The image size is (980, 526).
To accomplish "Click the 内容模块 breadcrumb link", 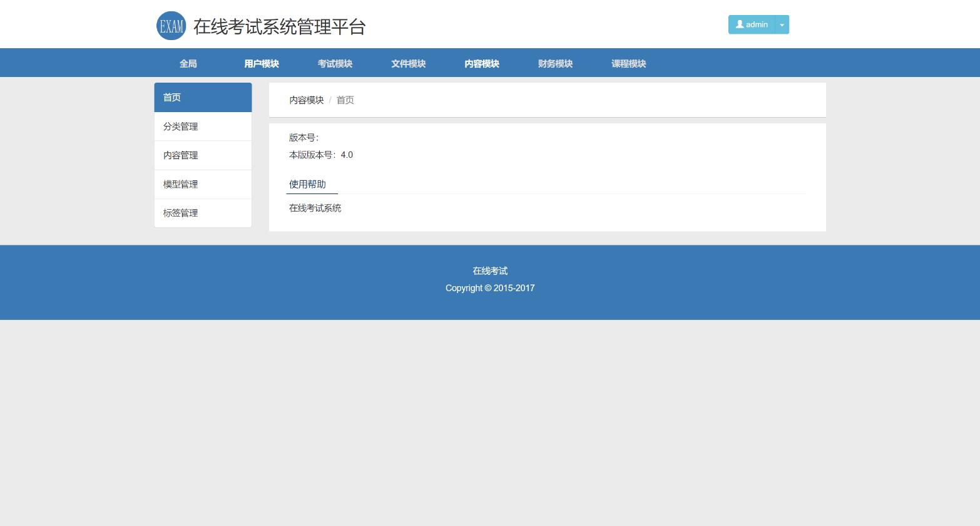I will tap(306, 100).
